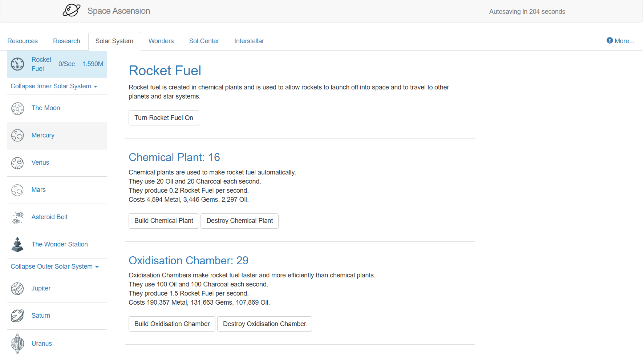Switch to the Wonders tab

click(161, 41)
